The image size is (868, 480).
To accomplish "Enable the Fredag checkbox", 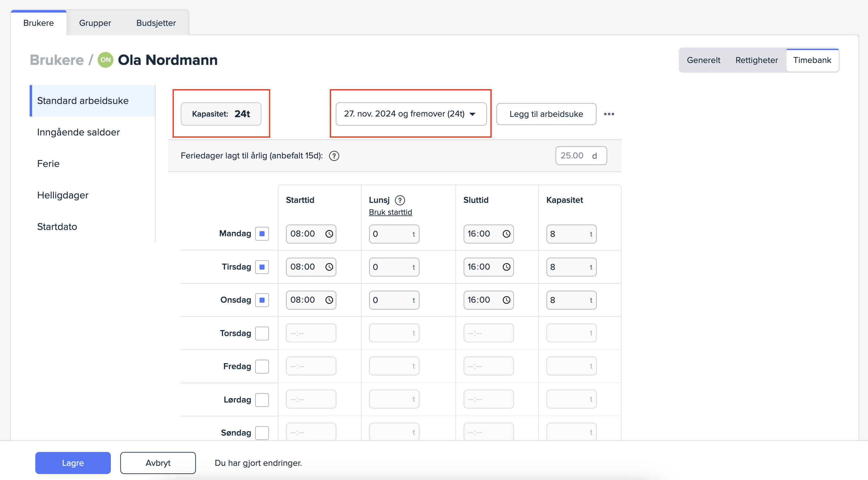I will (x=262, y=366).
